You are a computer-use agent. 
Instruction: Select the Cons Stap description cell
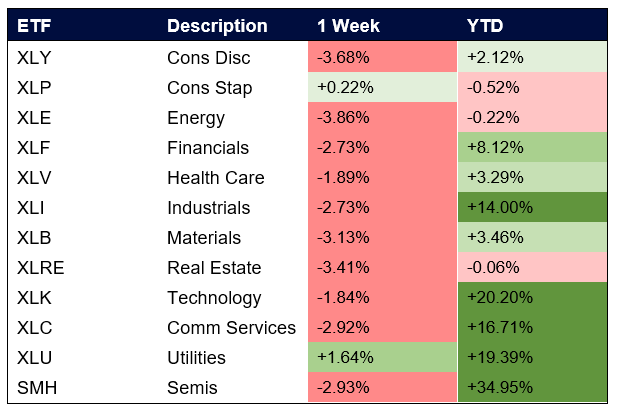(210, 87)
